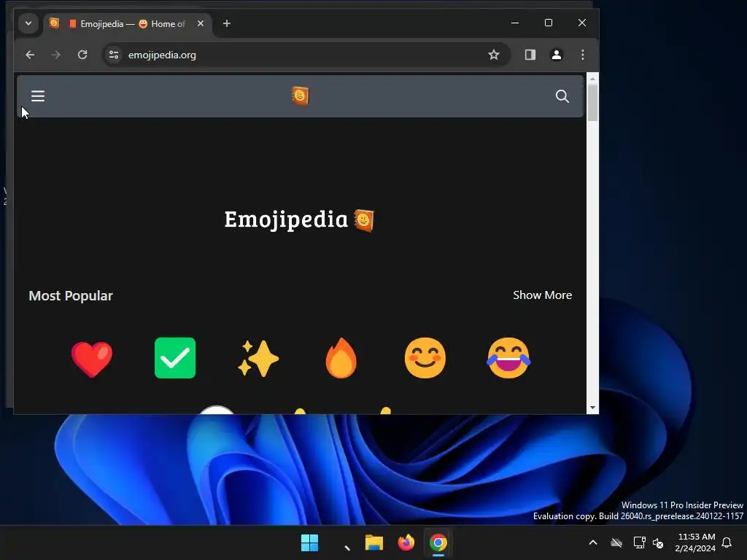Open Chrome side panel
The image size is (747, 560).
coord(530,55)
